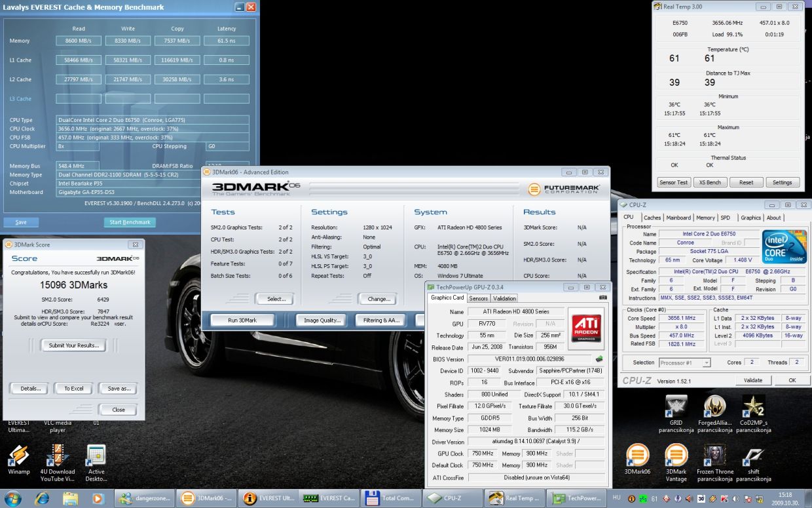Open the 4U Download YouTube Video desktop icon
The width and height of the screenshot is (812, 508).
tap(58, 463)
